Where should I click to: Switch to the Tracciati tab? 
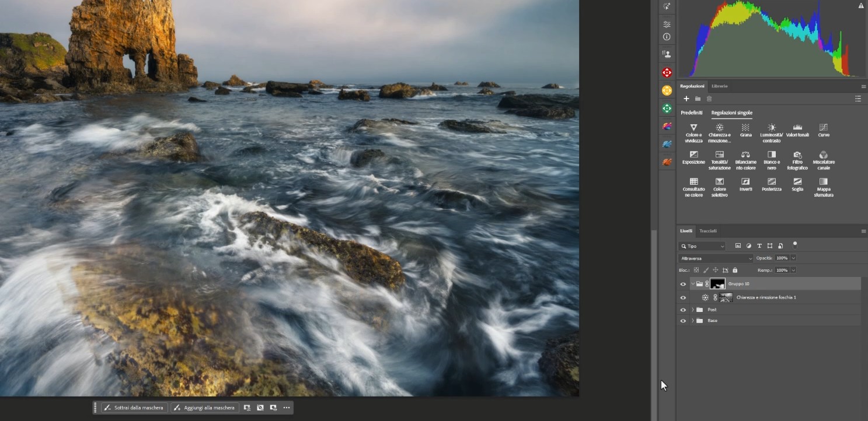pyautogui.click(x=707, y=231)
